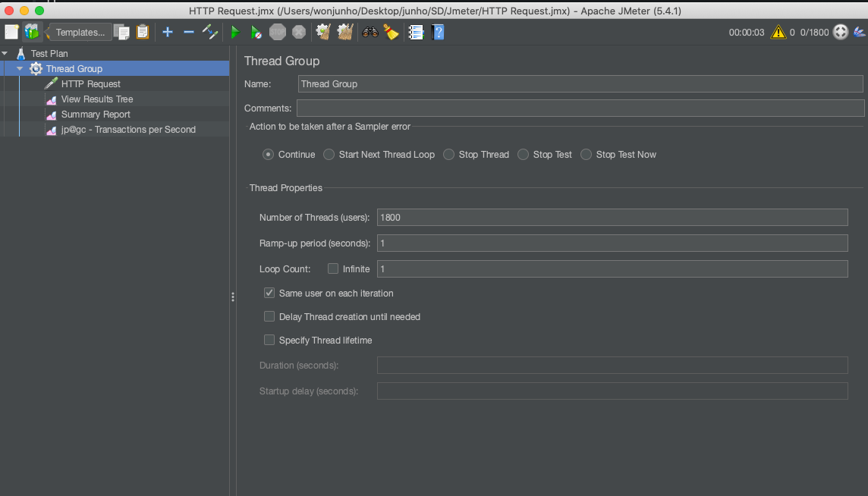Reset search with the yellow broom icon
868x496 pixels.
pyautogui.click(x=392, y=32)
